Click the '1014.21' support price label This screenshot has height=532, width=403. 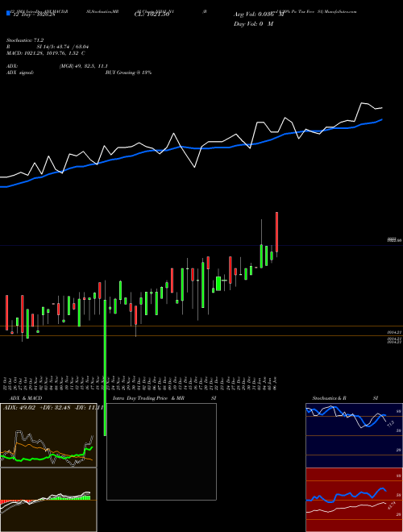coord(395,333)
